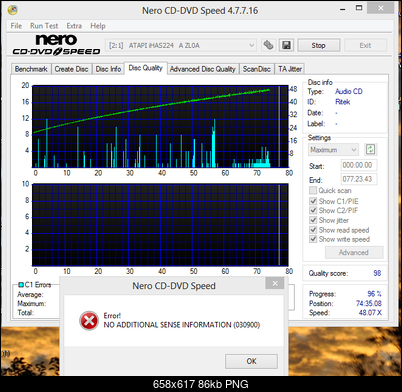Click the C1 Errors cyan legend swatch
The height and width of the screenshot is (392, 402).
(21, 285)
